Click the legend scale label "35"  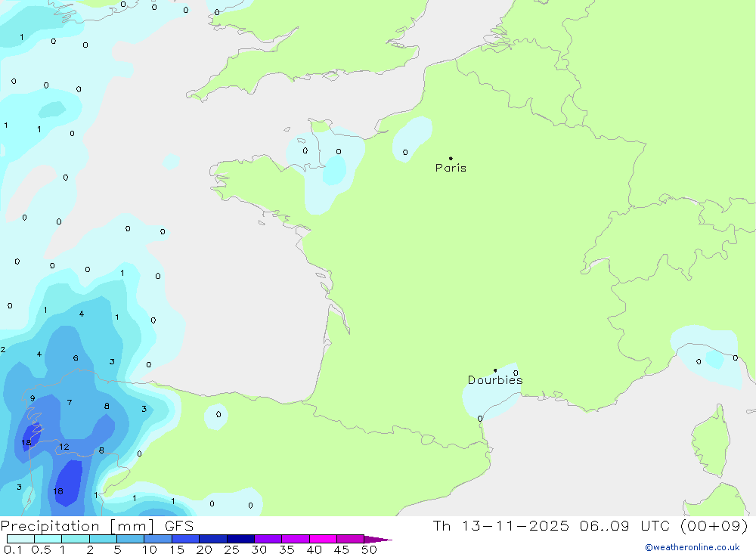click(x=287, y=549)
